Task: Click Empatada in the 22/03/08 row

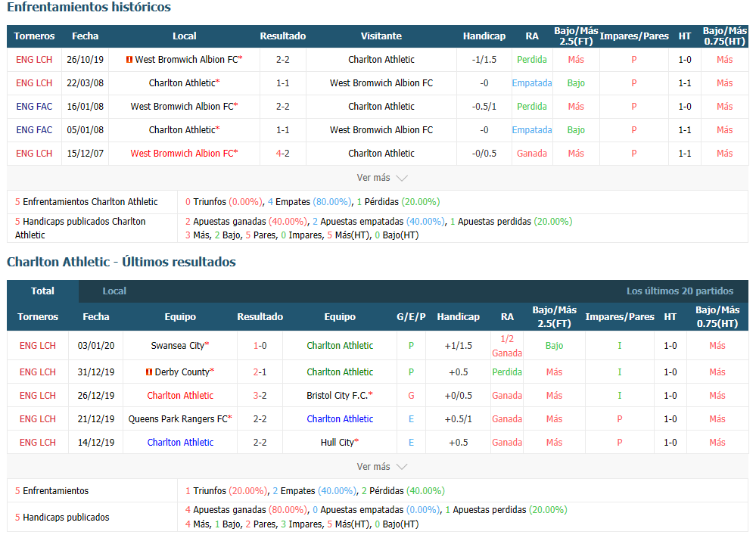Action: tap(532, 83)
